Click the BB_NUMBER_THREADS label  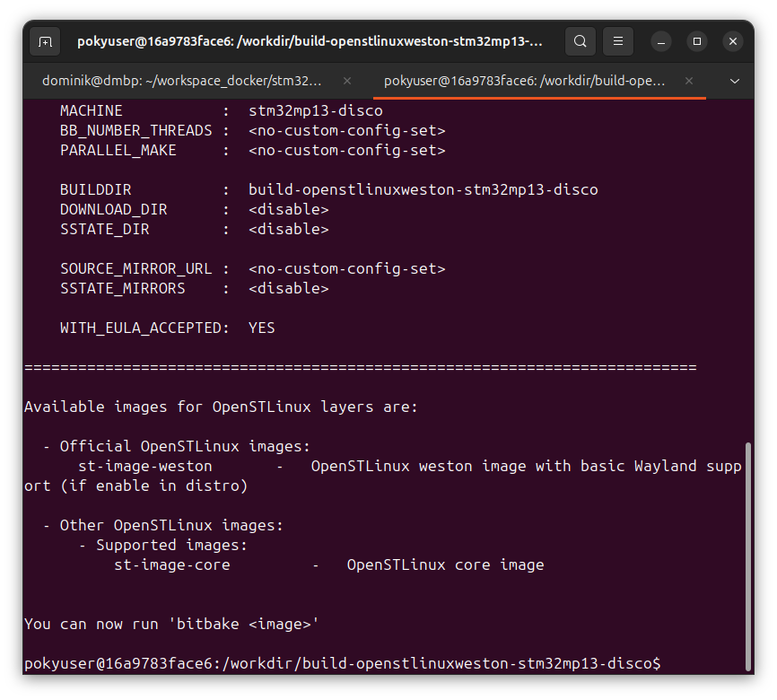click(135, 130)
